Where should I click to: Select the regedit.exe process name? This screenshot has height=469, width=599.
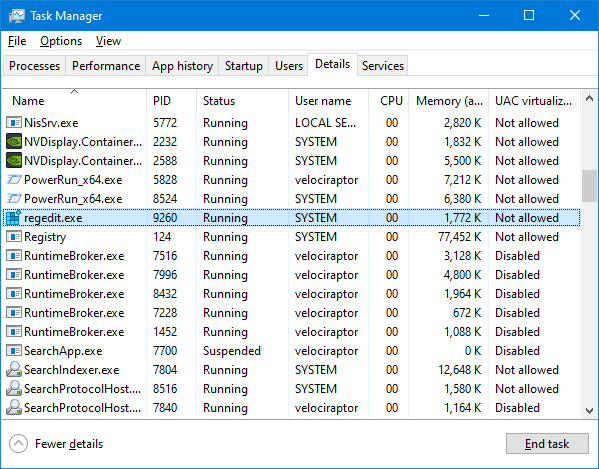coord(53,218)
